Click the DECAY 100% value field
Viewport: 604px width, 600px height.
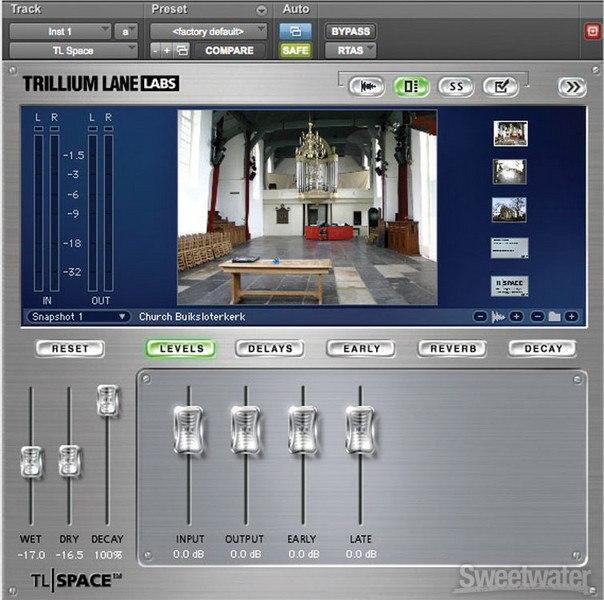[x=108, y=555]
